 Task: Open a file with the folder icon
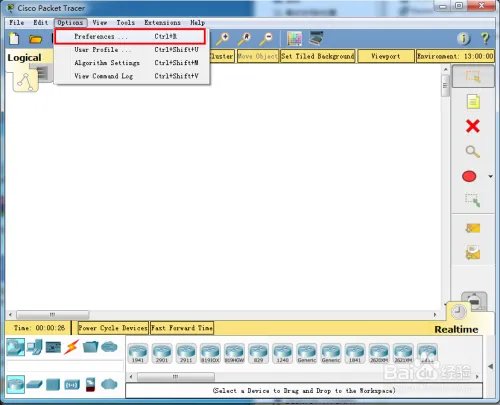pos(35,39)
